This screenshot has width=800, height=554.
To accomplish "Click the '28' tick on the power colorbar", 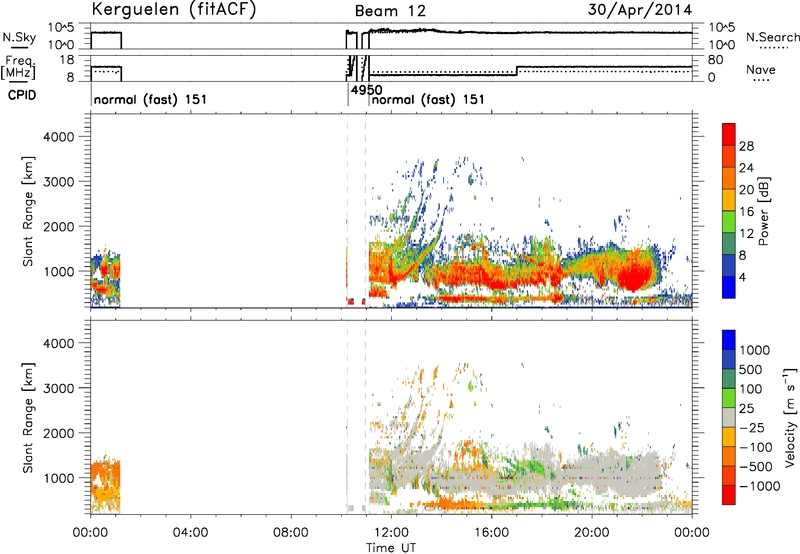I will coord(746,146).
